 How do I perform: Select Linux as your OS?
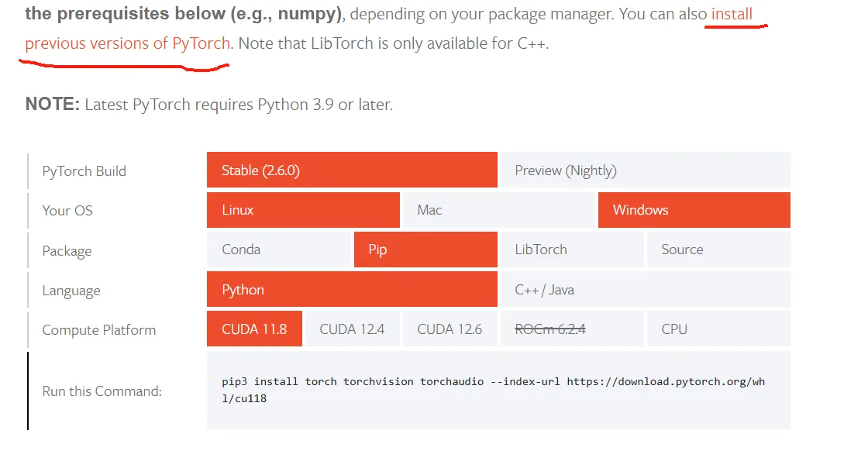click(303, 210)
